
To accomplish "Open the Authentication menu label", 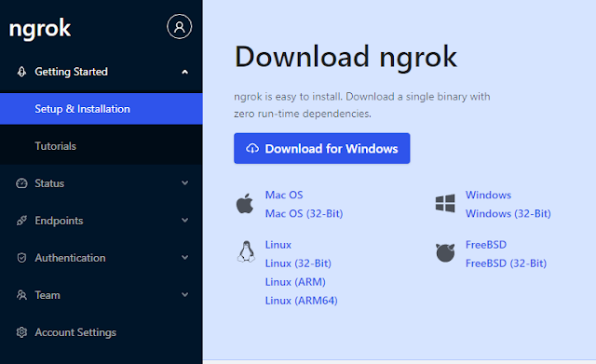I will 71,258.
